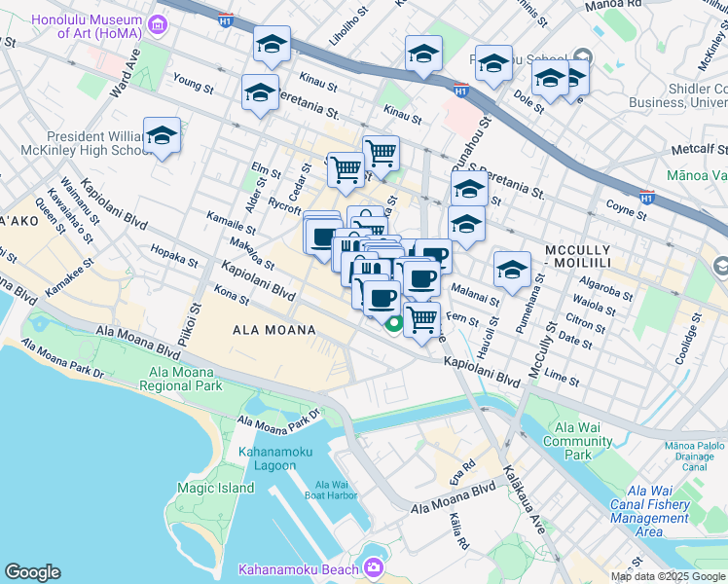Click the school marker touching S Beretania St label

pyautogui.click(x=469, y=189)
